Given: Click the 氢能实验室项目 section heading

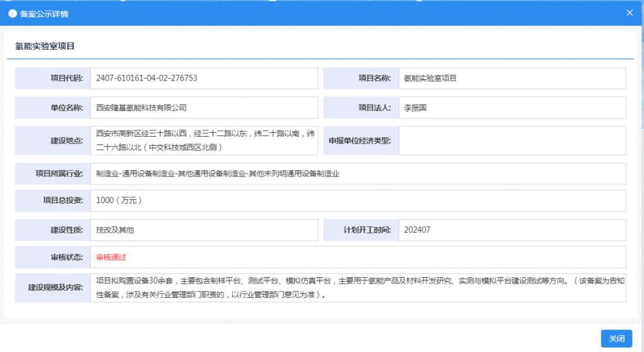Looking at the screenshot, I should pos(45,46).
